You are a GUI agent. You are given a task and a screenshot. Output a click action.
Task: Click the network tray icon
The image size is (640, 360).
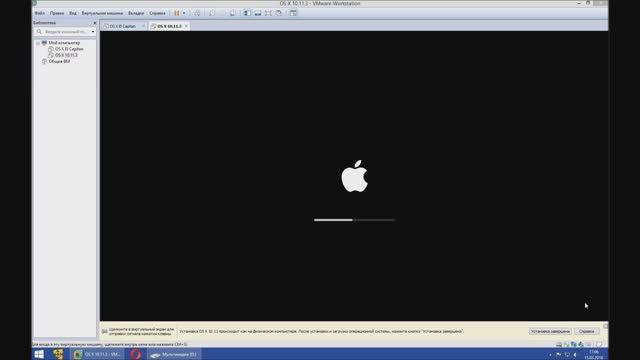point(567,355)
